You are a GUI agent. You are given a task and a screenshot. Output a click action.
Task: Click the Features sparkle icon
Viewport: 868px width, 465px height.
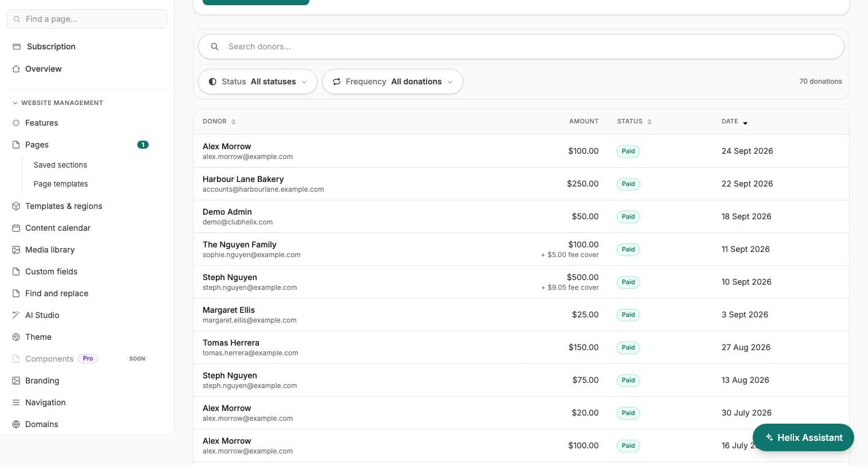(x=16, y=123)
